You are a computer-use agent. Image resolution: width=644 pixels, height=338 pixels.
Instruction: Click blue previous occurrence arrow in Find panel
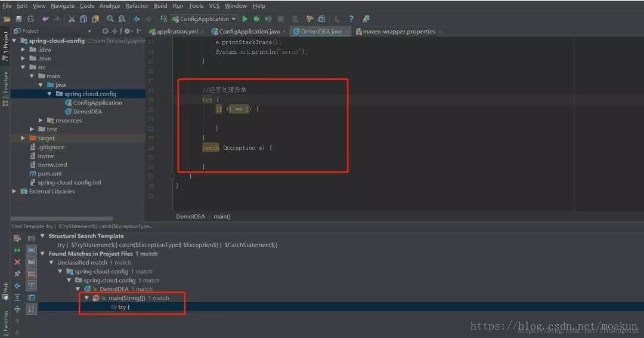(x=17, y=285)
